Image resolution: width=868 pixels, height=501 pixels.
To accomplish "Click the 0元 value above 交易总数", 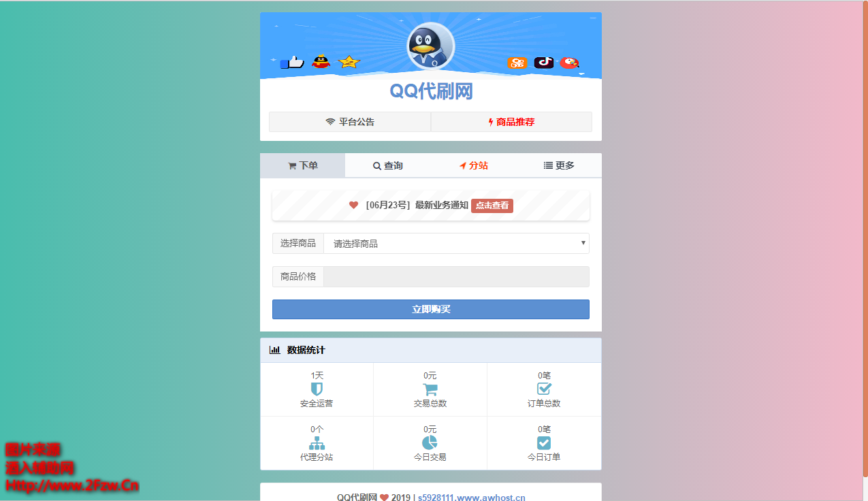I will coord(430,376).
